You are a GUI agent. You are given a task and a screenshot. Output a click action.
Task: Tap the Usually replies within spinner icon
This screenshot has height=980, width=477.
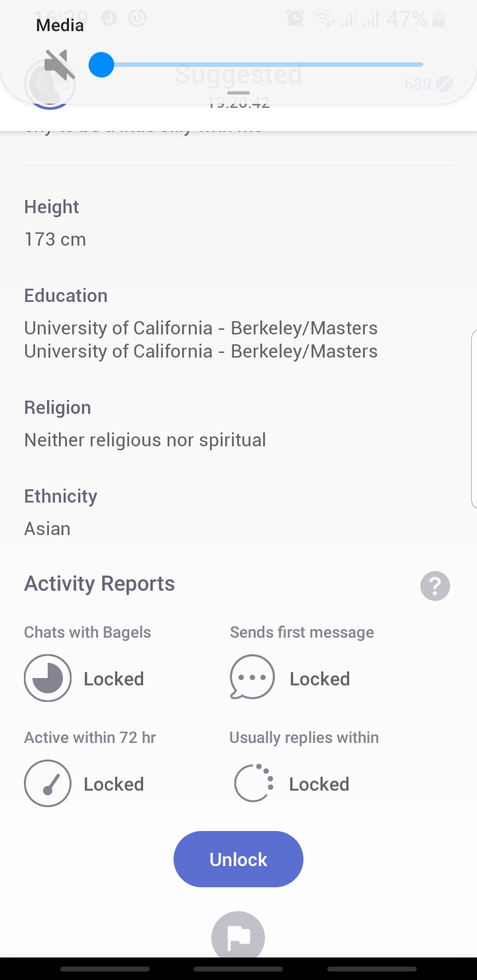[x=254, y=783]
